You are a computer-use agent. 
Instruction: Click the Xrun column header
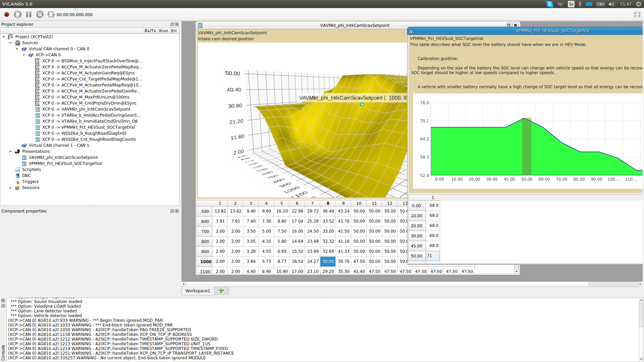coord(163,31)
